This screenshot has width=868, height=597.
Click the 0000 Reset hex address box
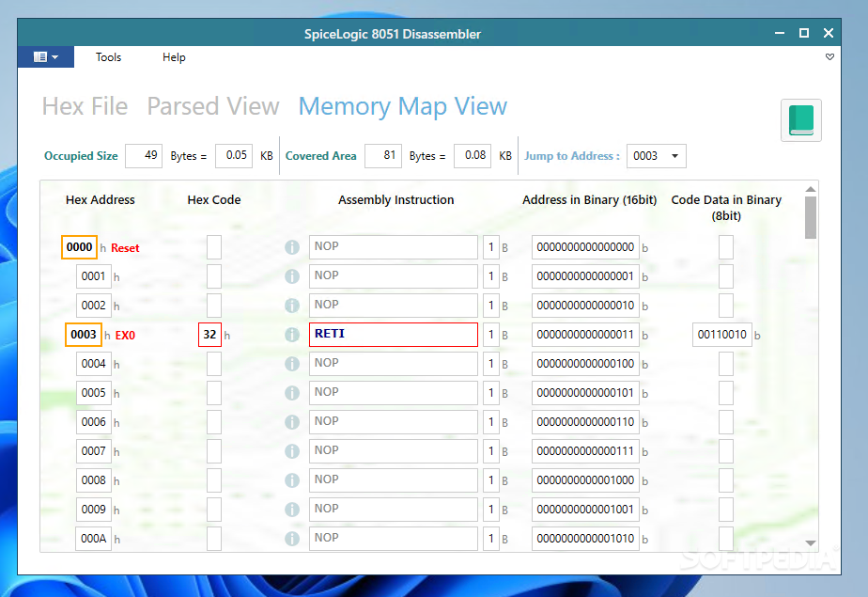[80, 247]
